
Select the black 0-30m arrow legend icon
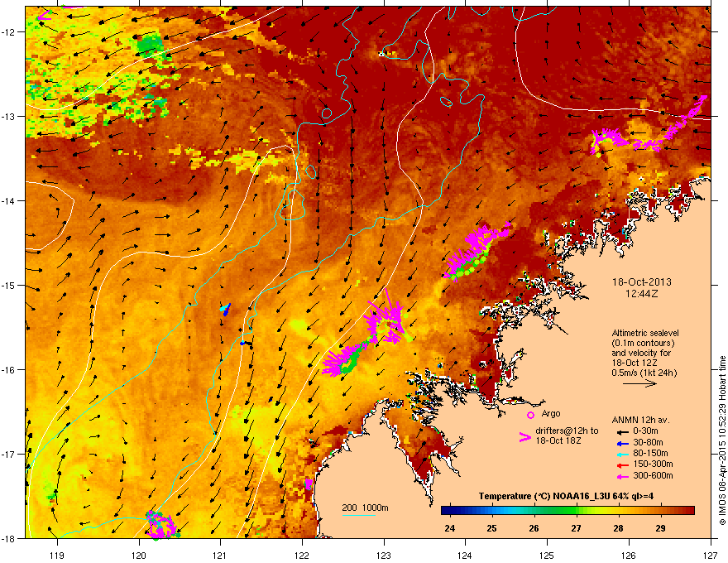coord(622,431)
